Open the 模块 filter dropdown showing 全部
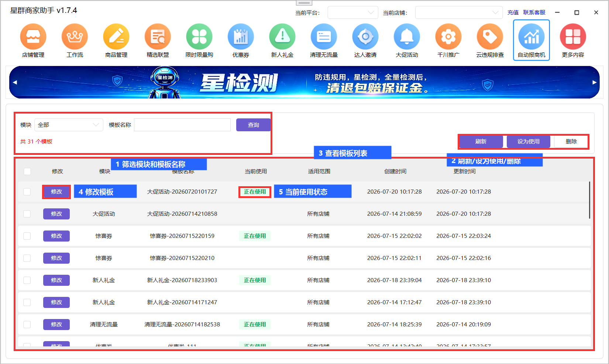The height and width of the screenshot is (364, 609). [69, 125]
